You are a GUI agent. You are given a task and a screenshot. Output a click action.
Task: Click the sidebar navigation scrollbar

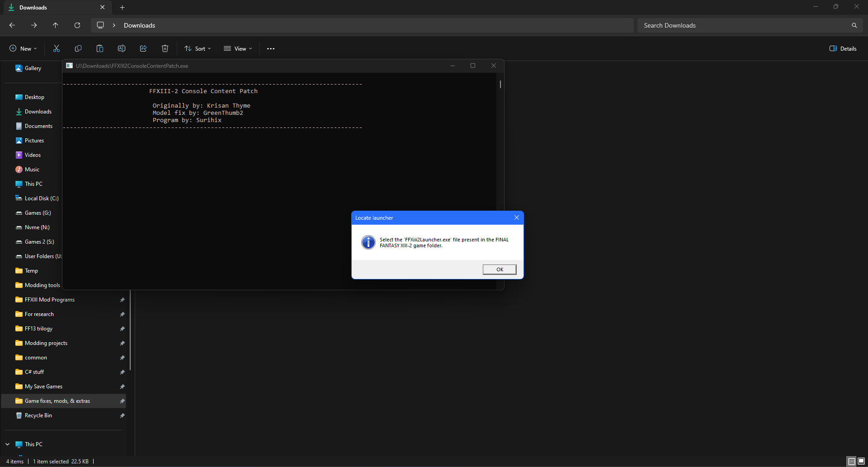tap(131, 330)
